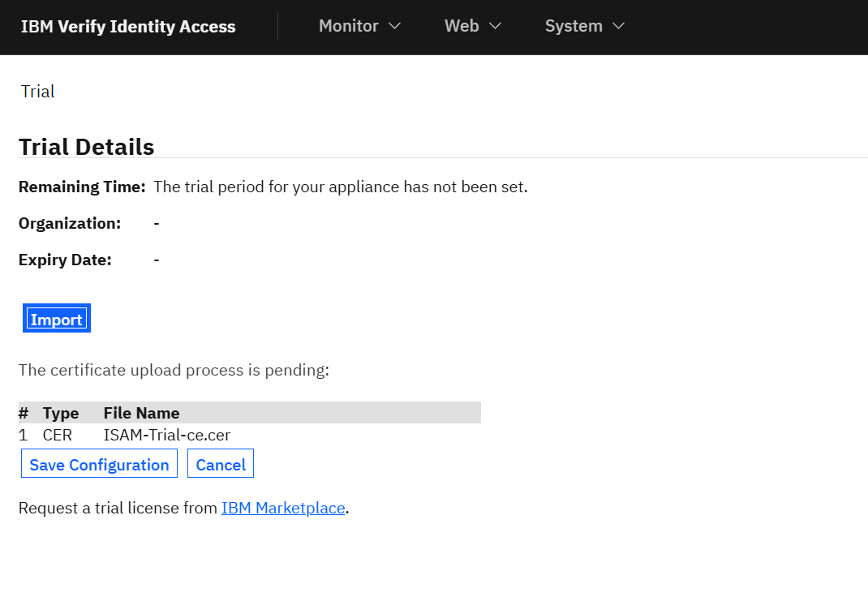Click the chevron next to System

619,26
